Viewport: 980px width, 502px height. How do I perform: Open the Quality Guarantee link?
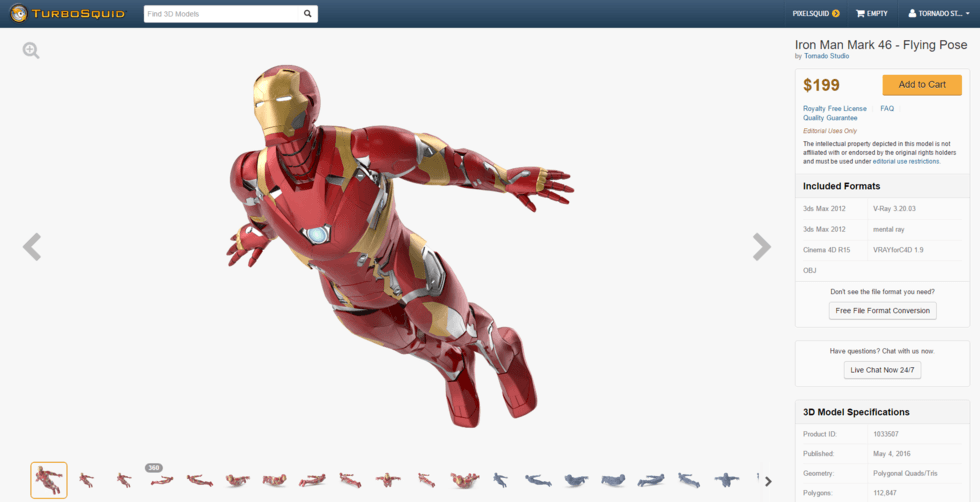(x=830, y=118)
